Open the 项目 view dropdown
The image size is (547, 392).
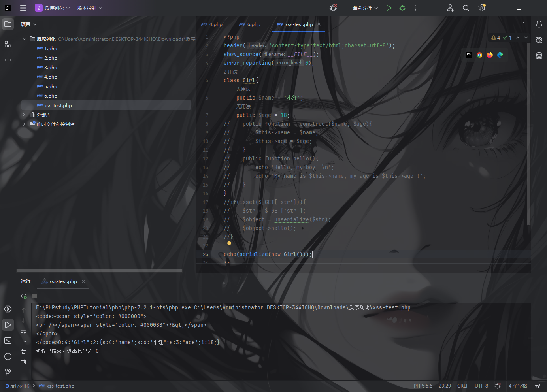[29, 24]
